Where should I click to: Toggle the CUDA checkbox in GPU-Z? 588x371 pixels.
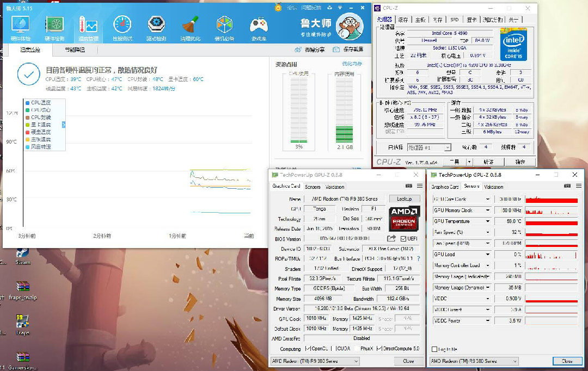pyautogui.click(x=333, y=349)
